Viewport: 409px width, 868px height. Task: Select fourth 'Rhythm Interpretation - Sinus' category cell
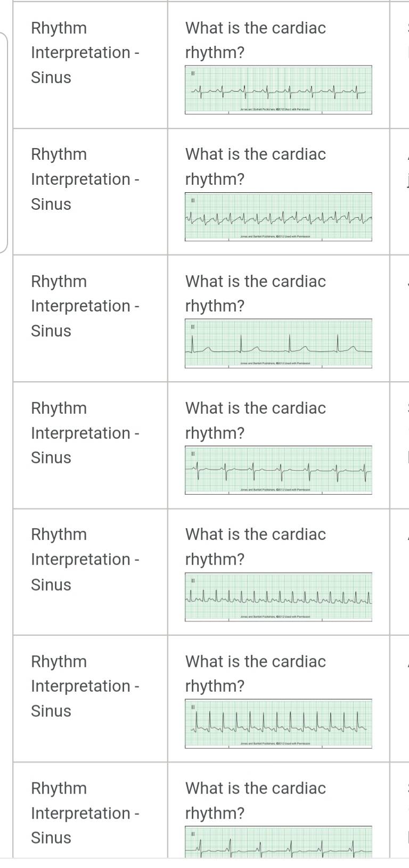(90, 445)
